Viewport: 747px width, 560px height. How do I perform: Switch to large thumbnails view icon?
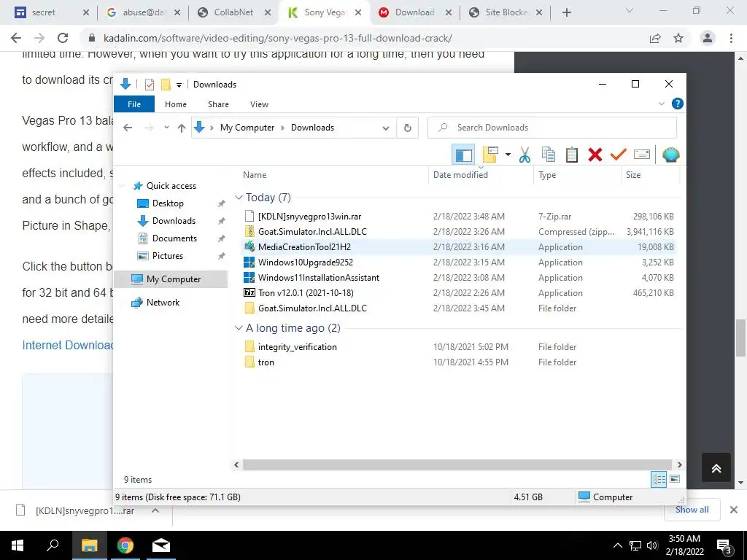(x=675, y=480)
